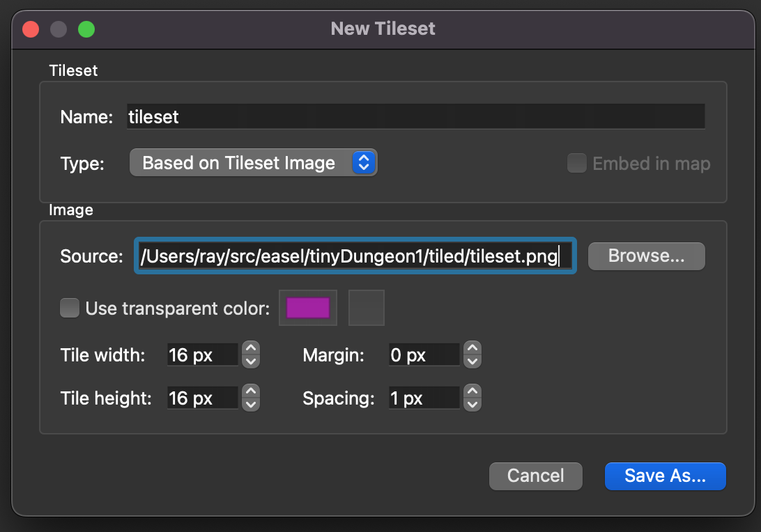Toggle the Embed in map checkbox

coord(577,164)
